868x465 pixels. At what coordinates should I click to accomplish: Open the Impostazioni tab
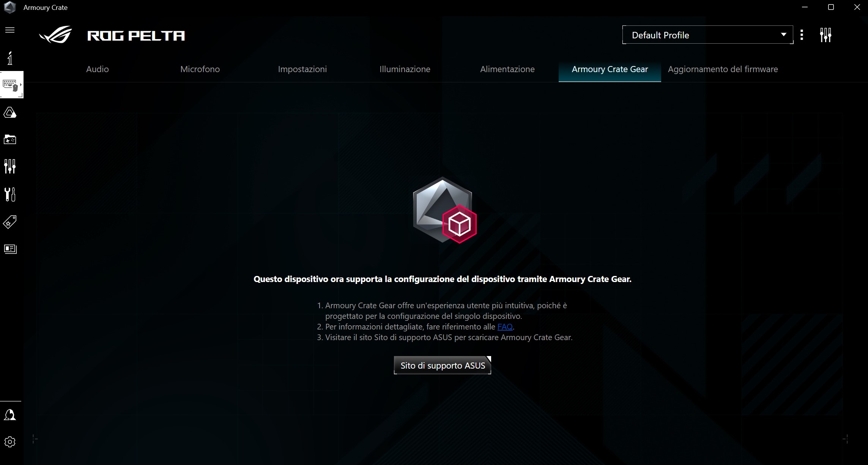(302, 69)
